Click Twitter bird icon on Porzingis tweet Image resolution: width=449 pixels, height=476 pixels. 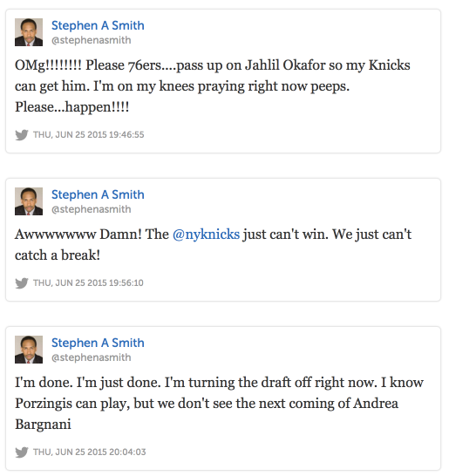[x=22, y=452]
